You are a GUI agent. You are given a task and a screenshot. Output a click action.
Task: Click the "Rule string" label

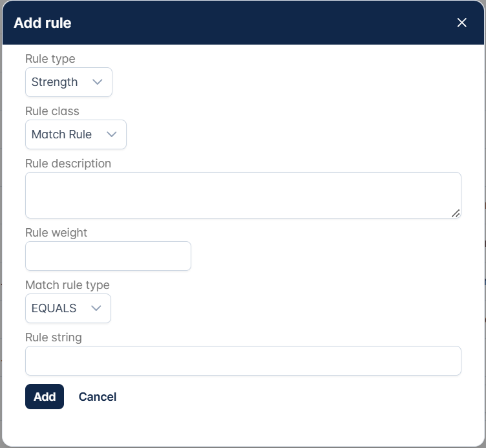[53, 337]
